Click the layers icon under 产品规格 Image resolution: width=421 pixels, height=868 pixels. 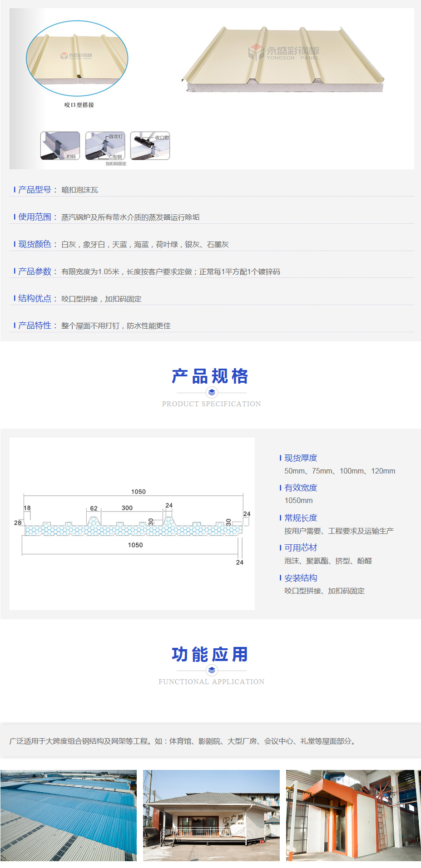(212, 392)
